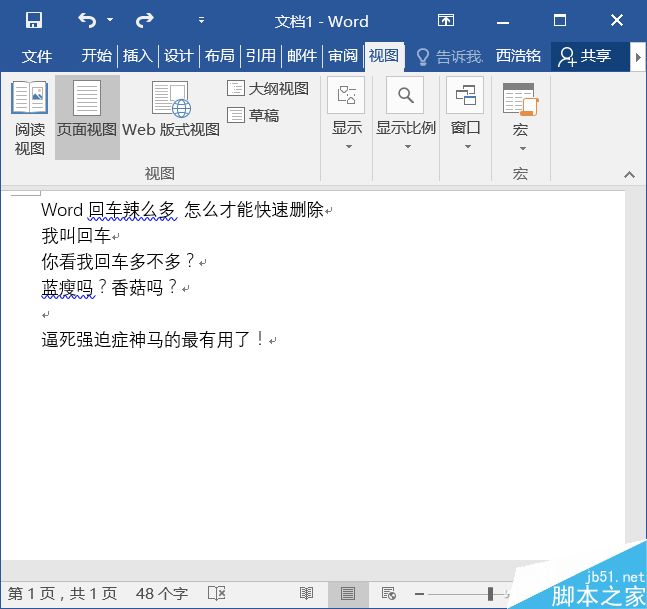Viewport: 647px width, 609px height.
Task: Click the 告诉我 search box
Action: tap(450, 56)
